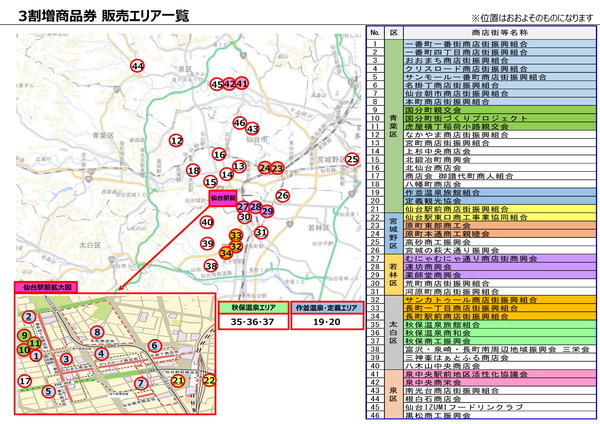600x424 pixels.
Task: Select map marker 43
Action: 253,129
